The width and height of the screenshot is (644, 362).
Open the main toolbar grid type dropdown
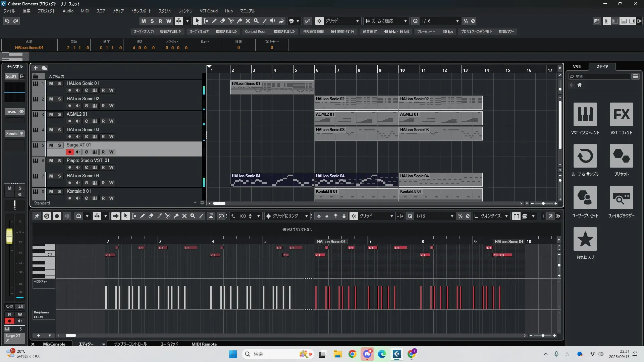pyautogui.click(x=357, y=21)
